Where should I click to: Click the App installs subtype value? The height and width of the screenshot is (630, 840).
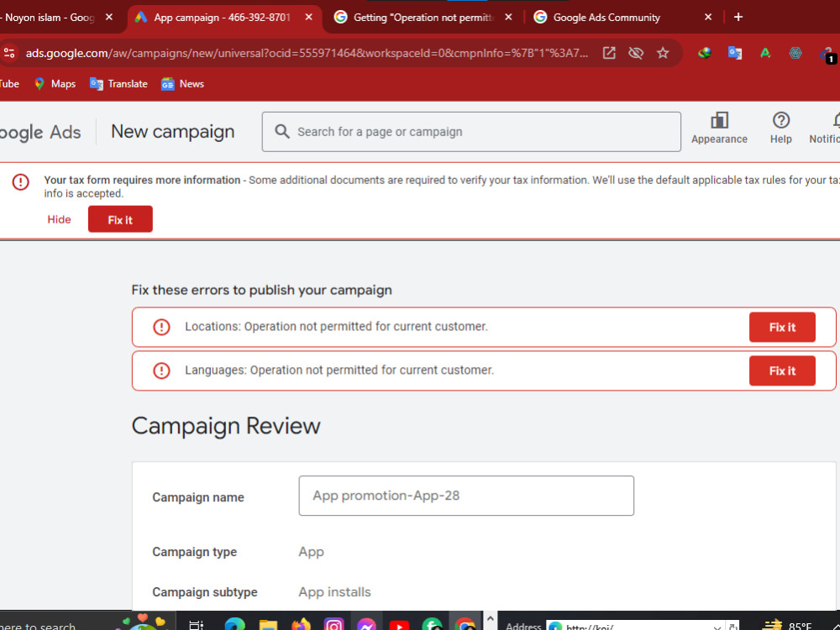click(x=334, y=592)
